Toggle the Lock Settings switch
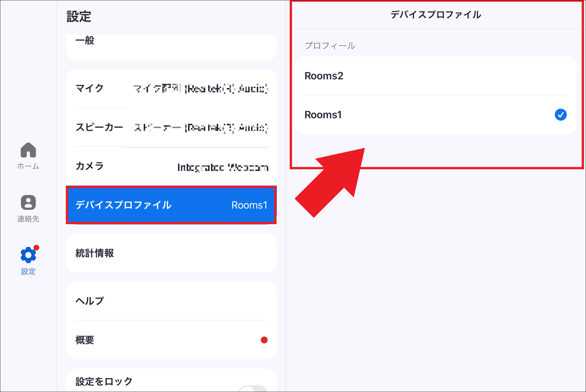 coord(253,388)
